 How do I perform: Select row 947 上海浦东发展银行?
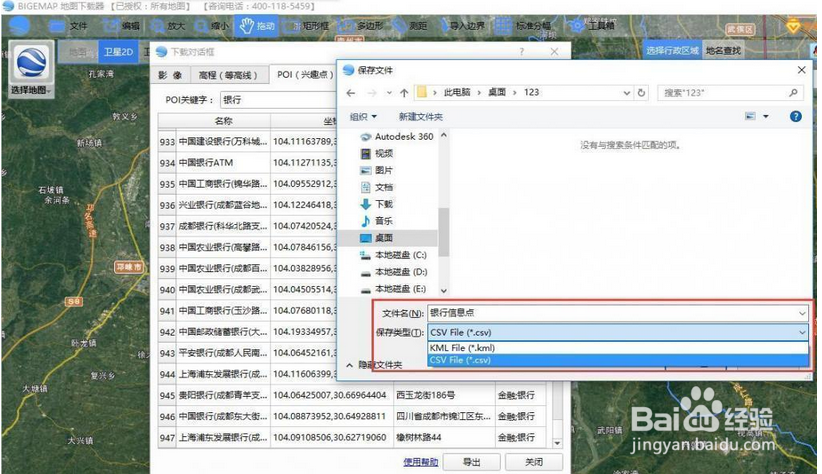click(x=352, y=437)
